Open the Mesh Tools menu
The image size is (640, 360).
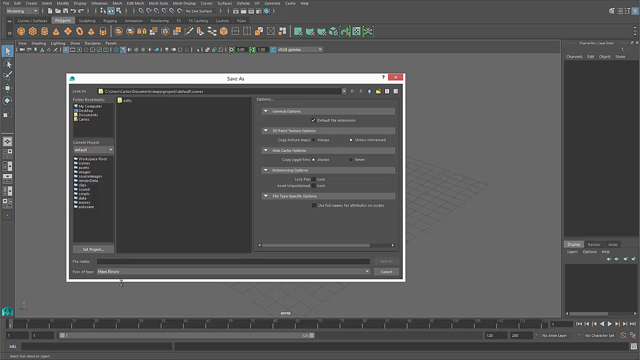click(x=158, y=3)
